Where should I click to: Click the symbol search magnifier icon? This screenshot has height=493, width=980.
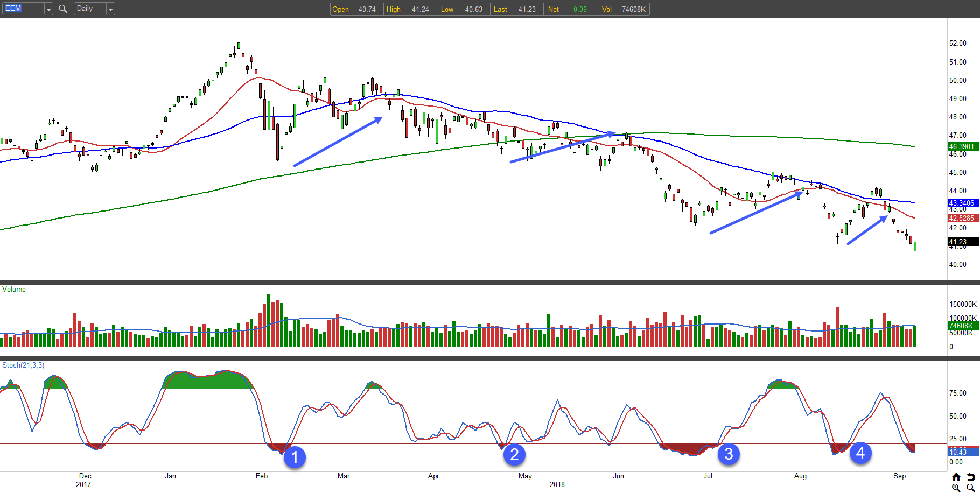(63, 9)
